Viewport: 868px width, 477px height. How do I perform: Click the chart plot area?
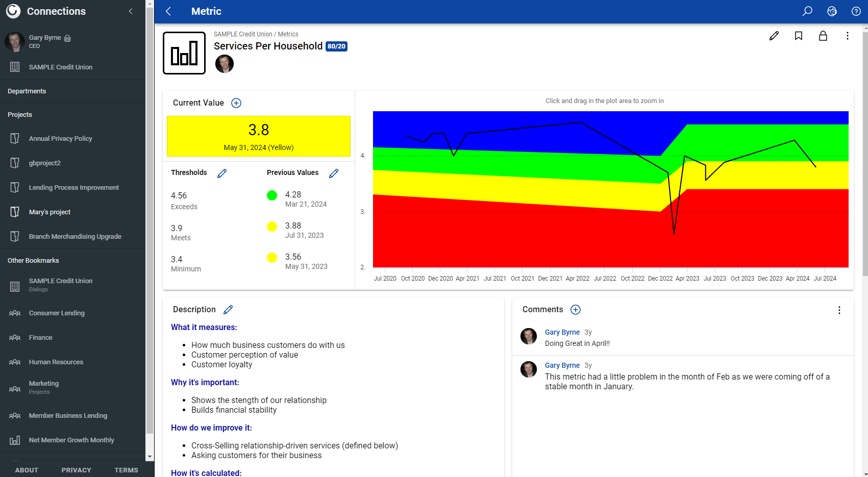(x=611, y=189)
